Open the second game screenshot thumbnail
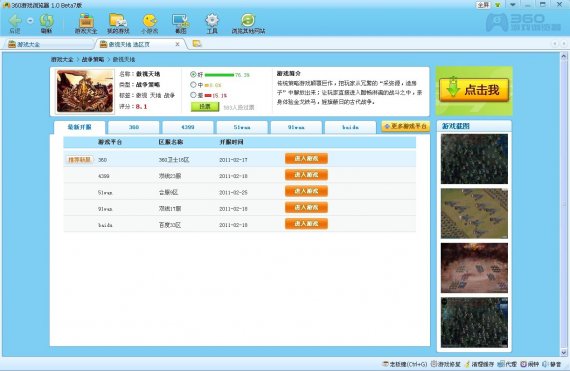 point(474,213)
